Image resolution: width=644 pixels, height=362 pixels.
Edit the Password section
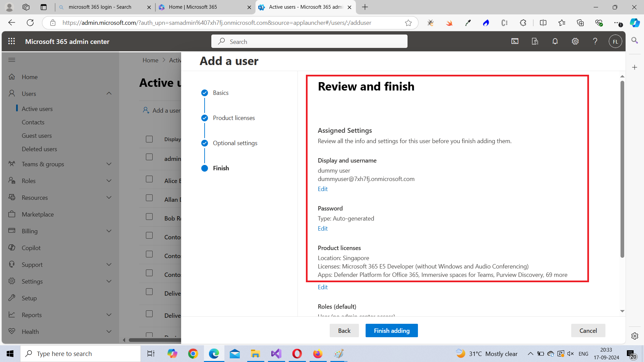(x=323, y=229)
